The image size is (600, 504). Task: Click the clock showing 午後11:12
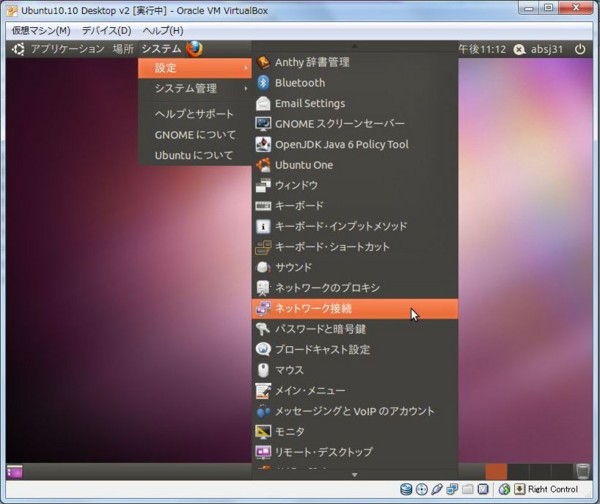(x=482, y=49)
